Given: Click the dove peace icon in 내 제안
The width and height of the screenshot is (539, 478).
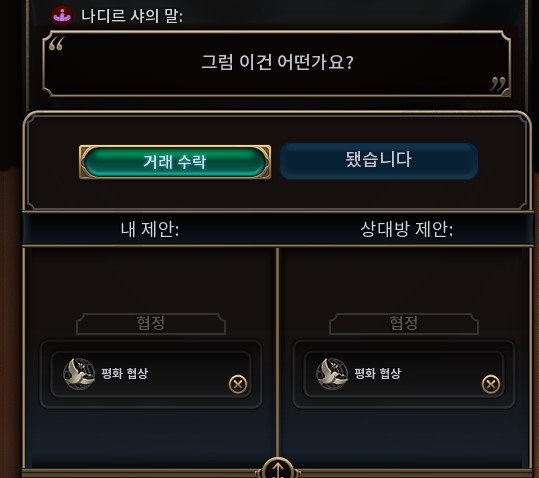Looking at the screenshot, I should coord(79,374).
